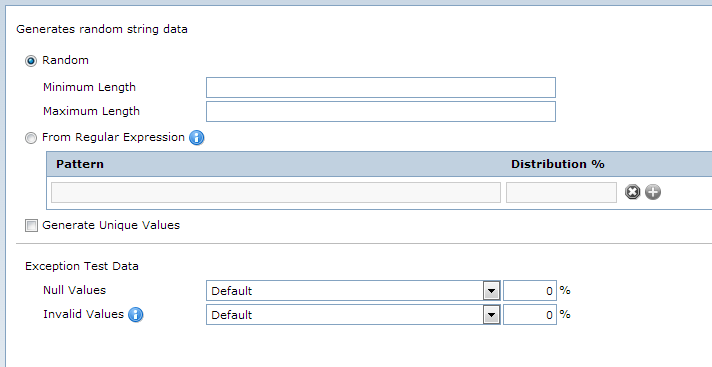Click the info icon beside From Regular Expression

197,138
